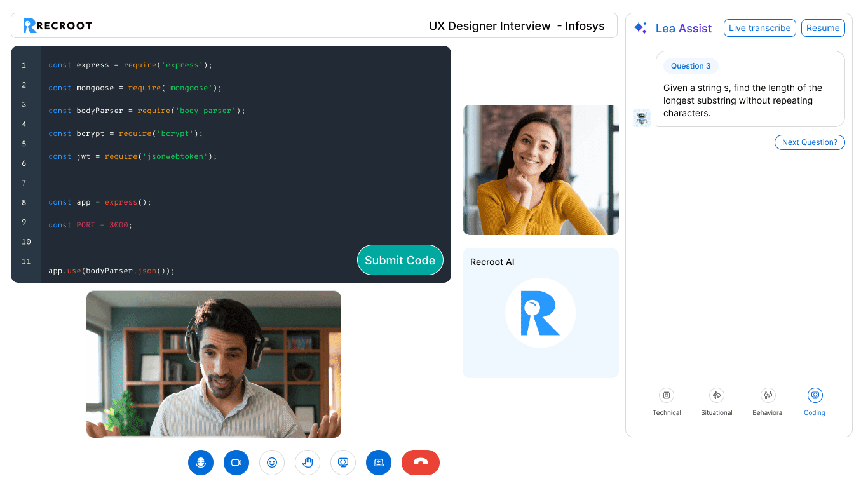Share your screen via the laptop icon

click(x=379, y=463)
